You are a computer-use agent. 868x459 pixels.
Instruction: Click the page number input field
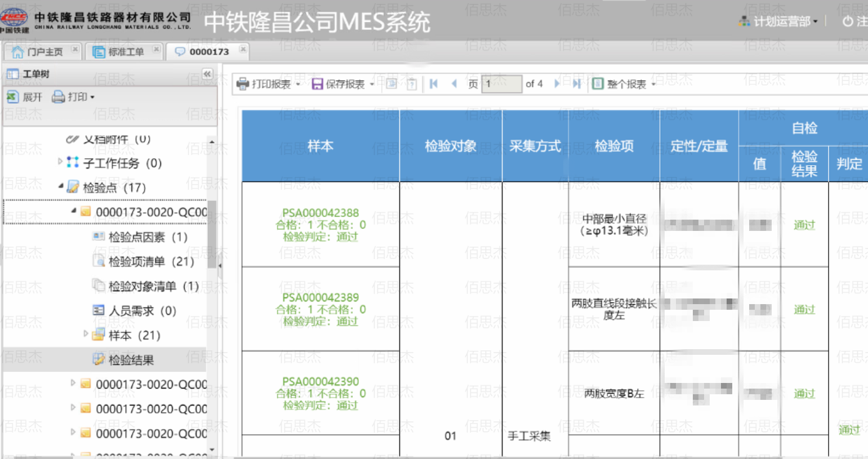click(x=501, y=84)
